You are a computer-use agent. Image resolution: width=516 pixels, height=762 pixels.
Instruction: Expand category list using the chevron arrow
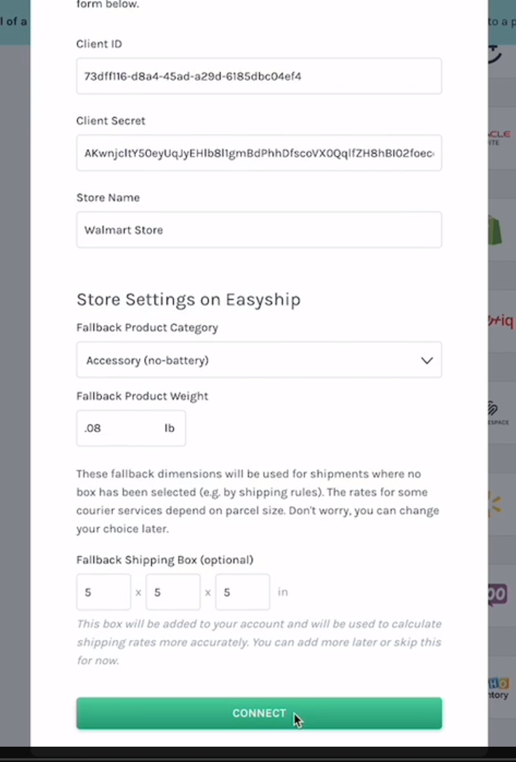[427, 361]
